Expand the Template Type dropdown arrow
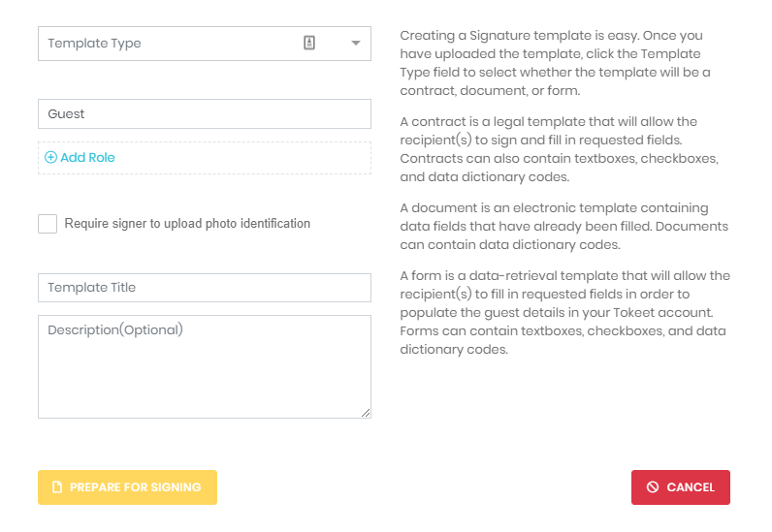772x532 pixels. (356, 44)
